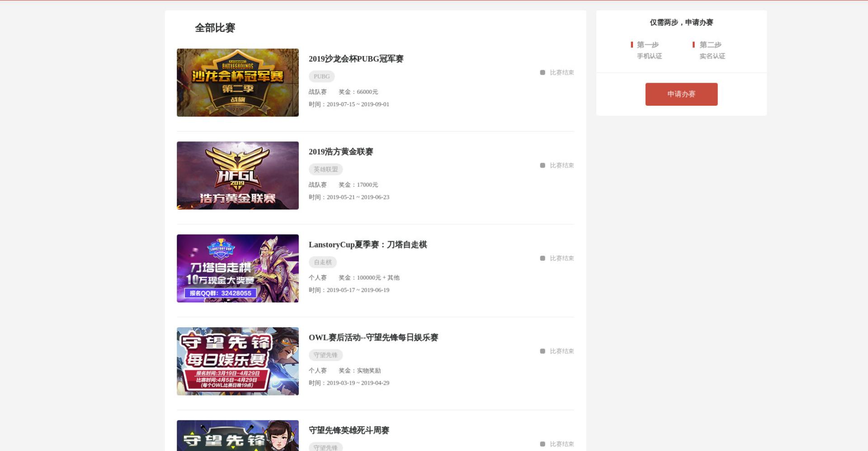
Task: Click 个人赛 label in 刀塔自走棋 row
Action: point(317,277)
